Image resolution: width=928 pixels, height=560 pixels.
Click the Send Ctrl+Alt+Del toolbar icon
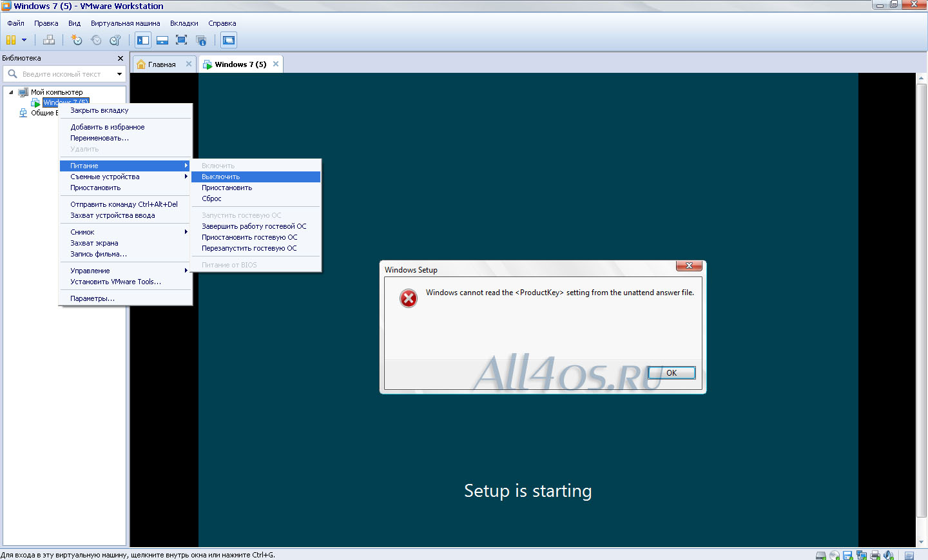(x=49, y=40)
